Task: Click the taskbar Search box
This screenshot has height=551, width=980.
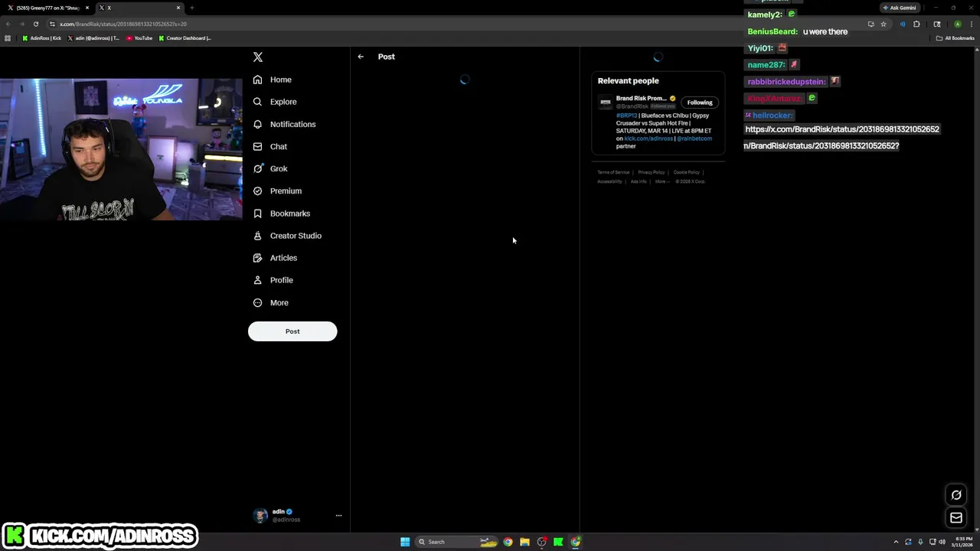Action: (x=457, y=542)
